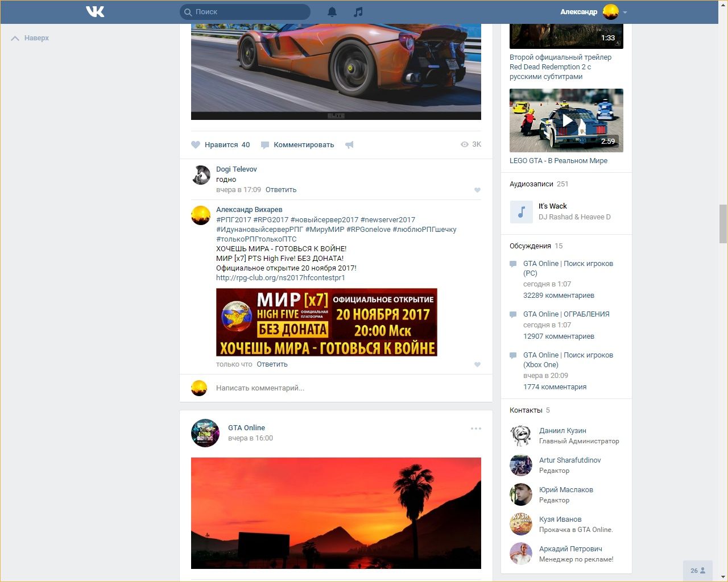Open the Аудиозаписи section header
The width and height of the screenshot is (728, 582).
coord(531,184)
